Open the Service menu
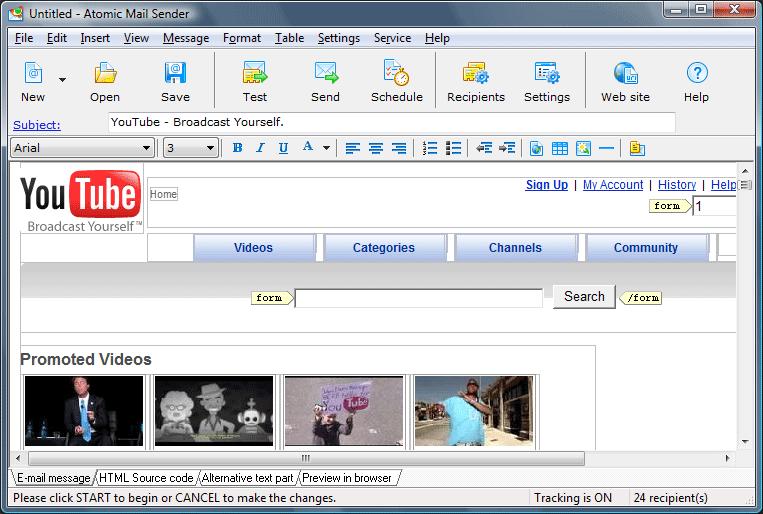 [392, 38]
